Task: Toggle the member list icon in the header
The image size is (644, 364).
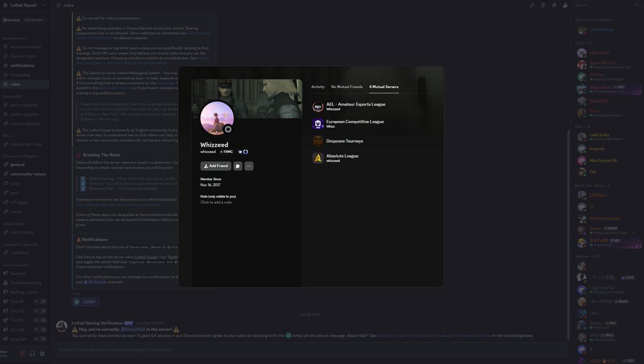Action: (565, 5)
